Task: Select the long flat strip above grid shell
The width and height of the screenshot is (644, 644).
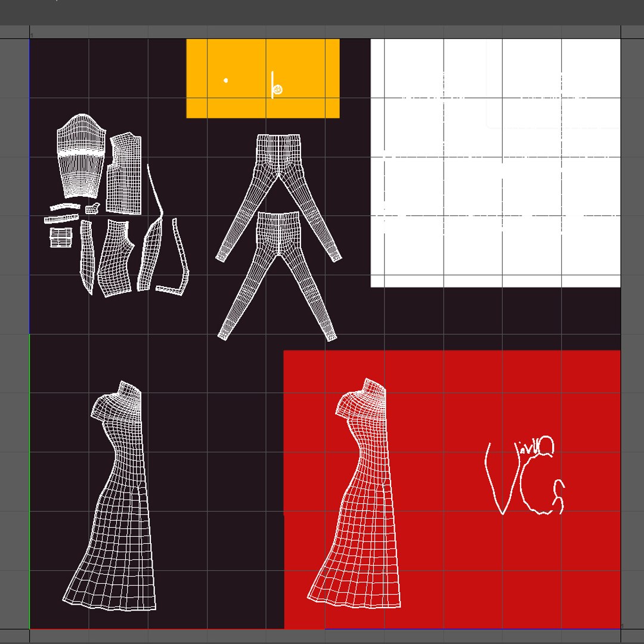Action: [61, 218]
